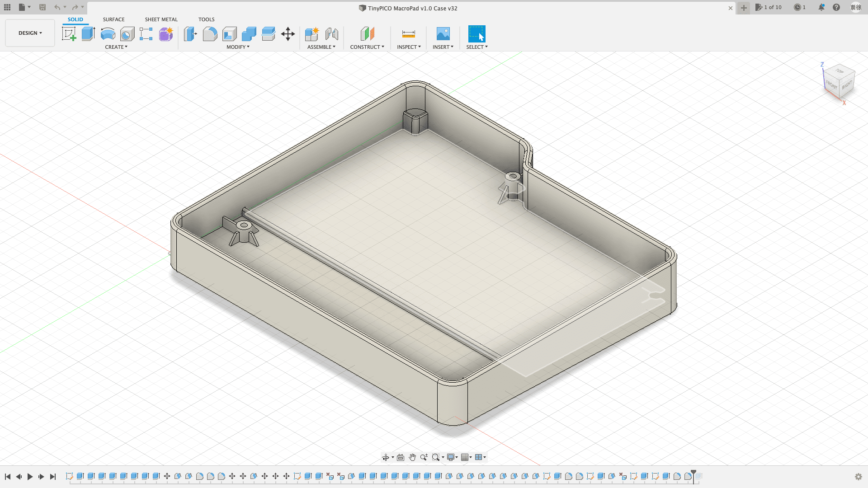The height and width of the screenshot is (488, 868).
Task: Click the New Sketch icon in toolbar
Action: coord(69,33)
